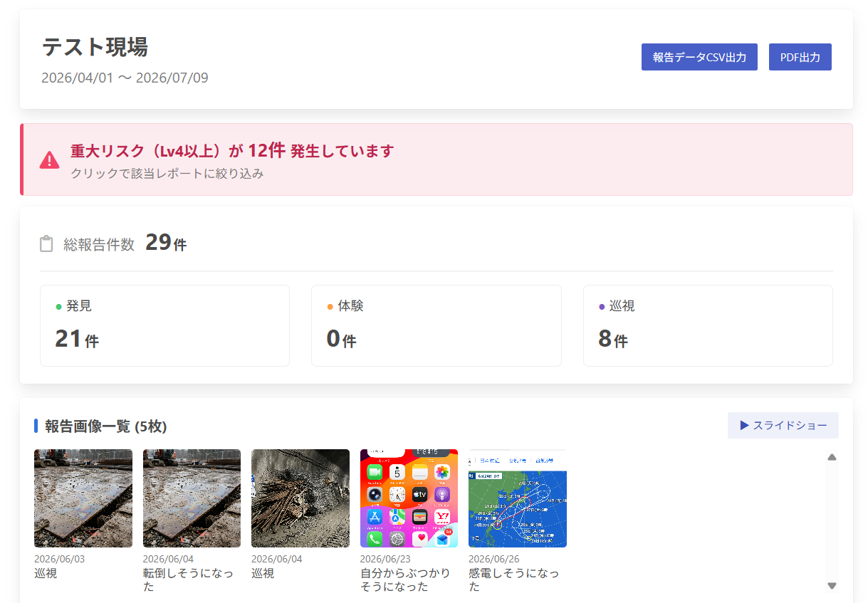Open the 2026/06/04 転倒しそうになった thumbnail
The height and width of the screenshot is (603, 868).
(192, 498)
